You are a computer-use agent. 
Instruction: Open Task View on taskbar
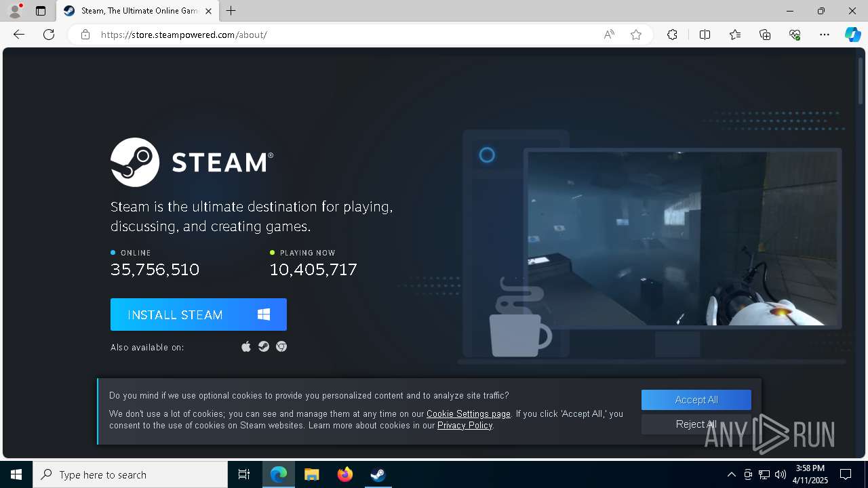(x=244, y=474)
